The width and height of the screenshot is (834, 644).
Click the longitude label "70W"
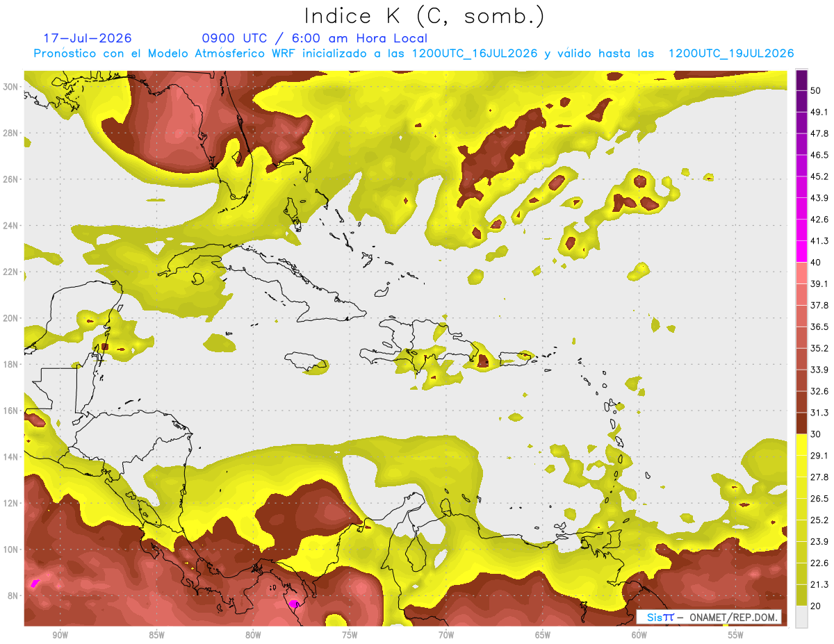pos(446,635)
